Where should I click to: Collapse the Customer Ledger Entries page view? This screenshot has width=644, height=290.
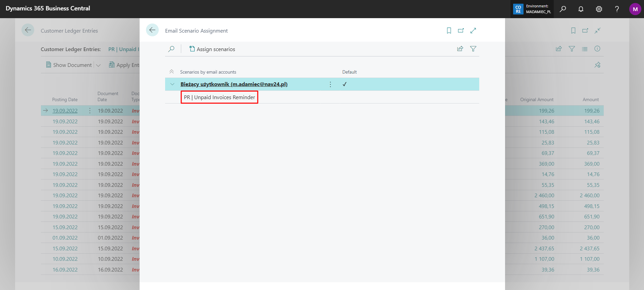tap(598, 31)
